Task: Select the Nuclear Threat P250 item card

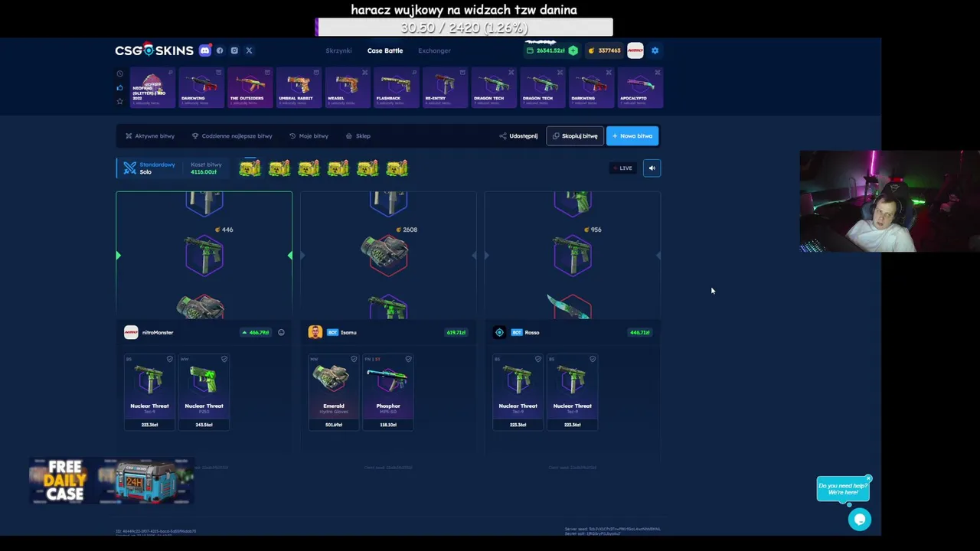Action: point(204,392)
